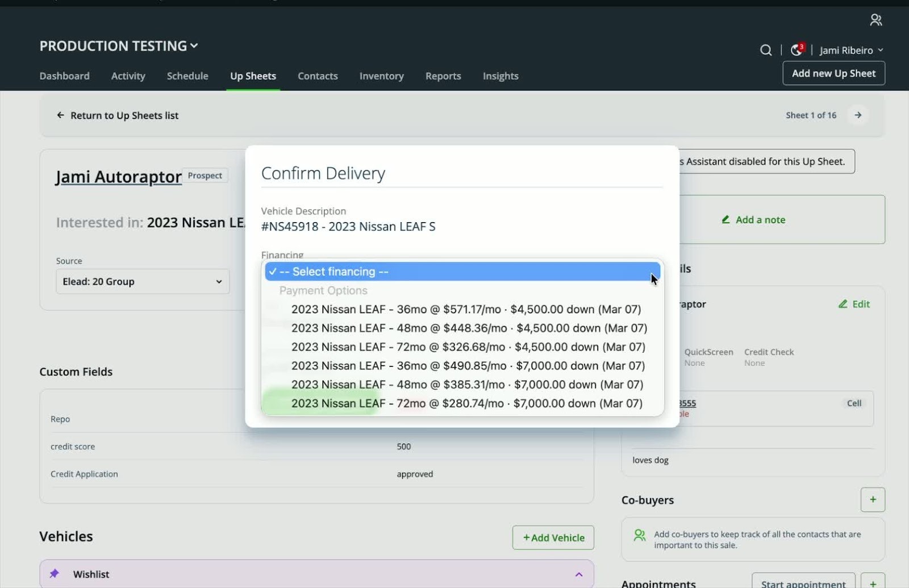
Task: Collapse the Wishlist section chevron
Action: [578, 574]
